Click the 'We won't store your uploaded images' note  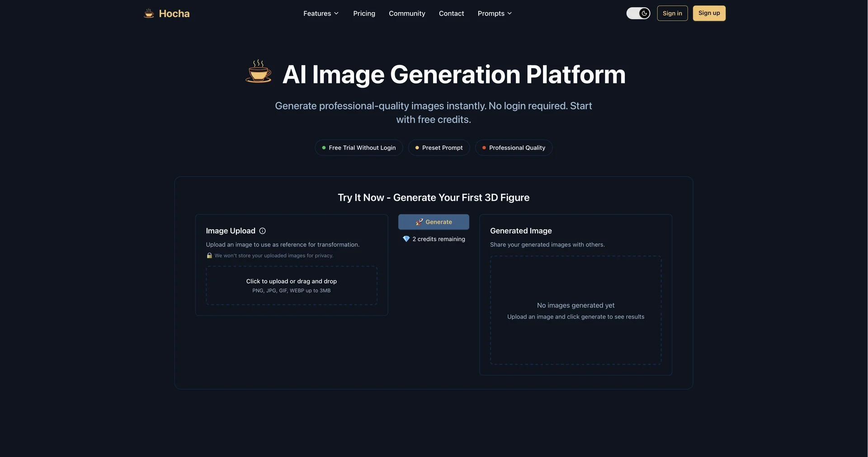[274, 256]
